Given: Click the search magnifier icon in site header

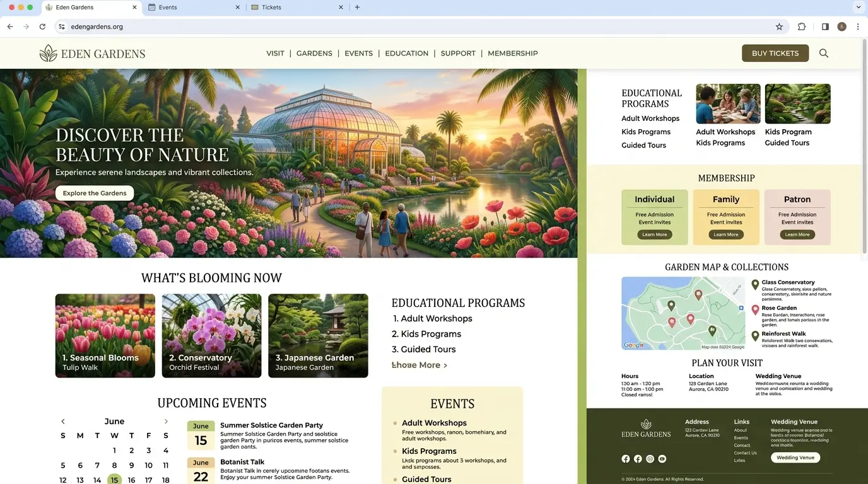Looking at the screenshot, I should point(823,54).
